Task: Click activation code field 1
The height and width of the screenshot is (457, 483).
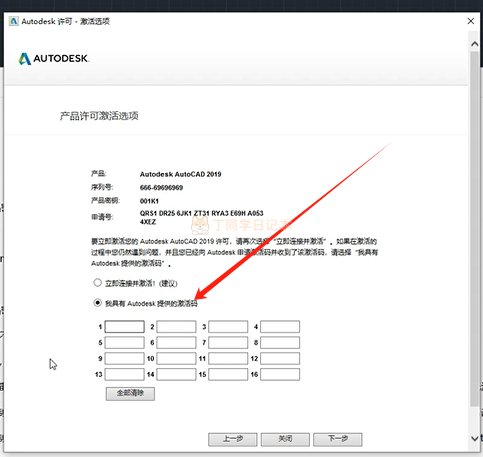Action: tap(125, 327)
